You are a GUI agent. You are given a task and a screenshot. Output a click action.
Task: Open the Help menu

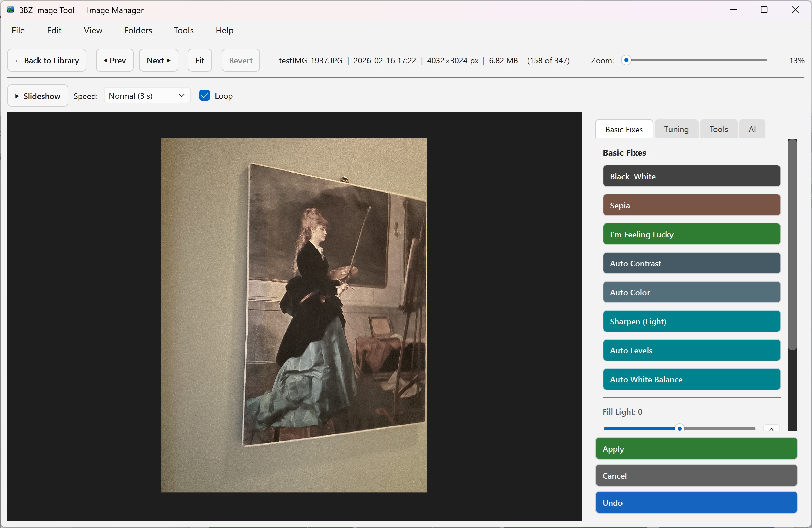tap(225, 30)
